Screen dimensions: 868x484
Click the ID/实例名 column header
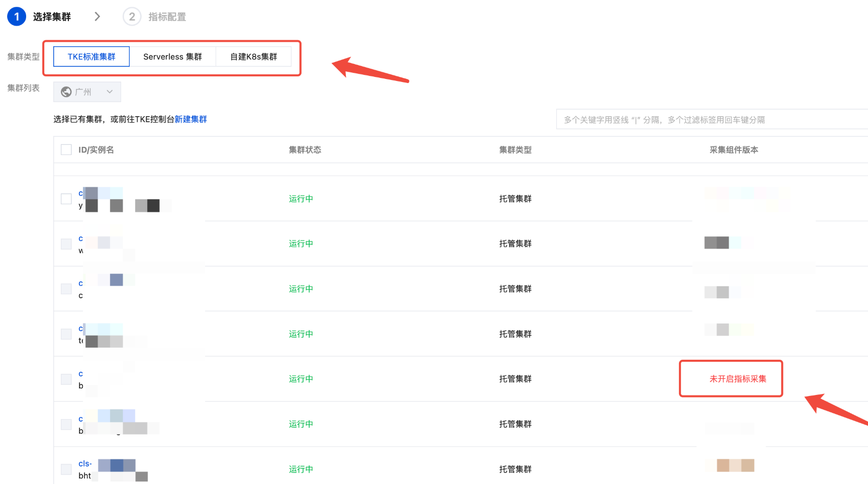coord(96,150)
